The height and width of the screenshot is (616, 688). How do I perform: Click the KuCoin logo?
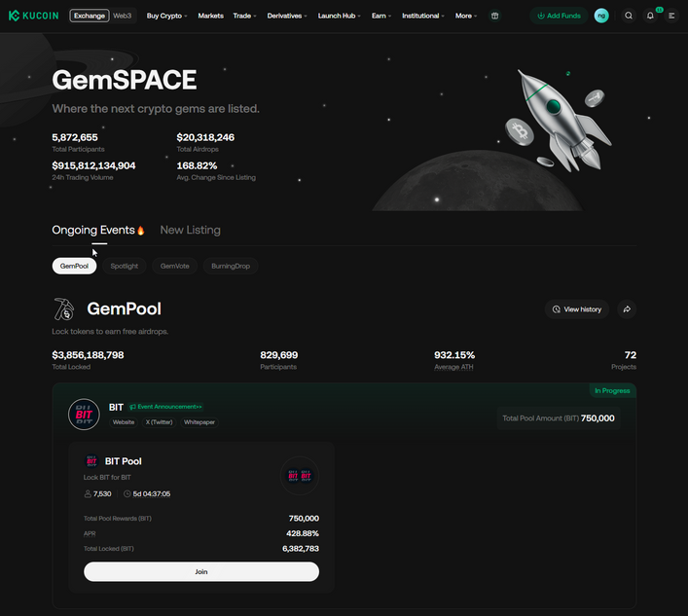[33, 16]
